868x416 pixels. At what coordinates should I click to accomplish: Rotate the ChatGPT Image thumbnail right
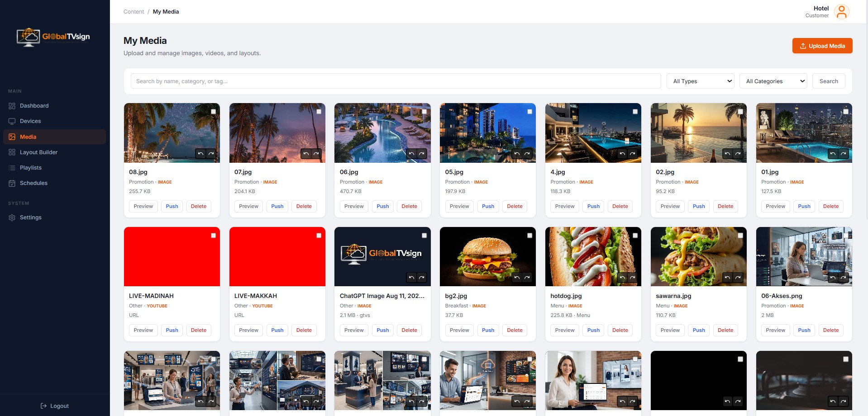[422, 278]
